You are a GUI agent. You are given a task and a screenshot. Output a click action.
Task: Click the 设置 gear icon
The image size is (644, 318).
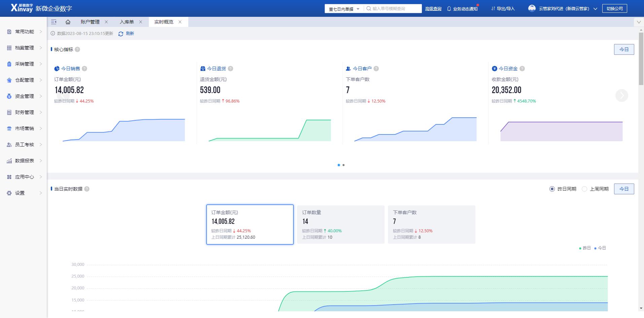click(9, 193)
